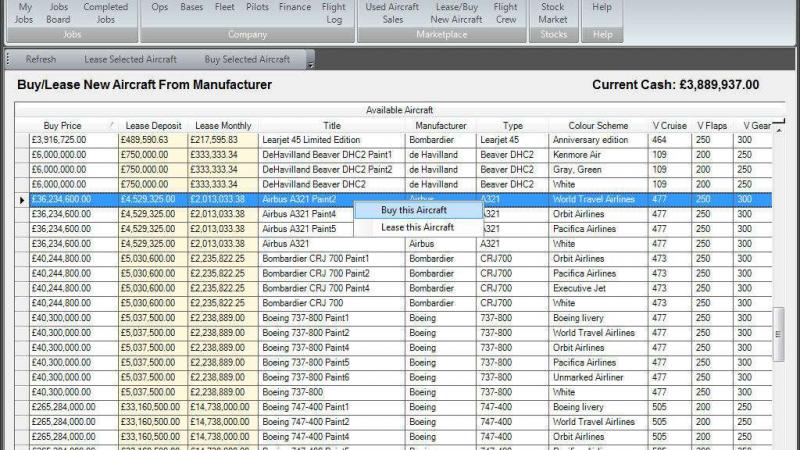Click £3,916,725.00 buy price cell
The height and width of the screenshot is (450, 800).
pyautogui.click(x=73, y=140)
